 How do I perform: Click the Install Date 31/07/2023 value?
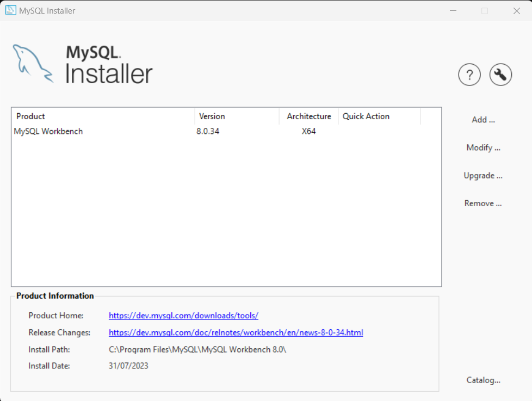pyautogui.click(x=128, y=366)
